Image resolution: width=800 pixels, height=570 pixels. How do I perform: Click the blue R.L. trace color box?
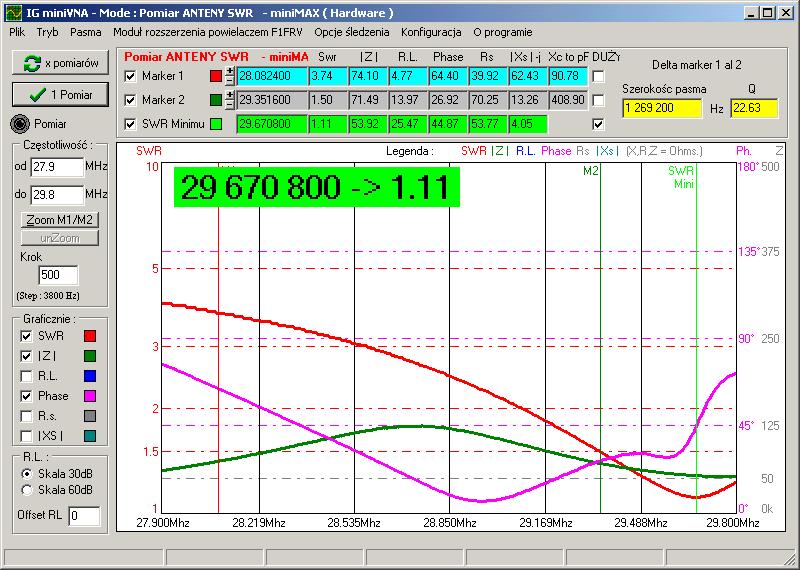(x=89, y=376)
